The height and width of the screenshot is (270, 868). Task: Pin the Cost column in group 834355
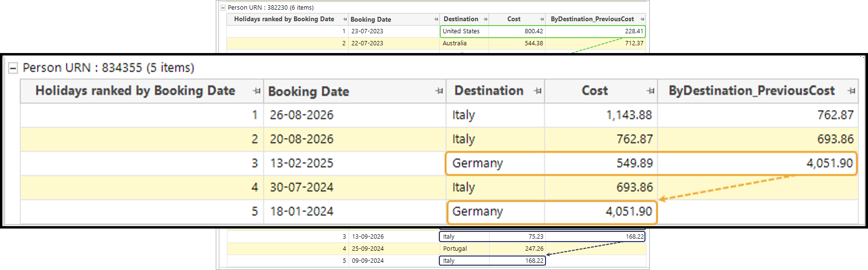(x=650, y=91)
